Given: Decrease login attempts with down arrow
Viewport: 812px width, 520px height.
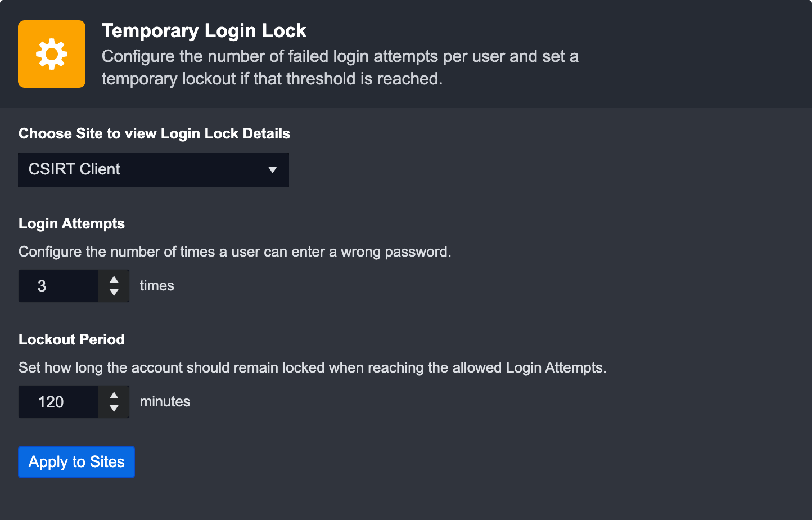Looking at the screenshot, I should coord(114,293).
